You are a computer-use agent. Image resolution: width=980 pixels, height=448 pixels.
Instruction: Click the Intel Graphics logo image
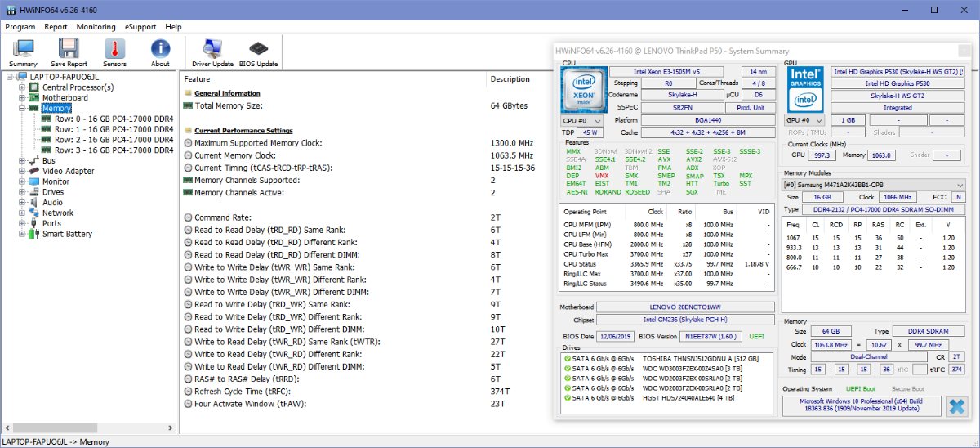pyautogui.click(x=805, y=89)
